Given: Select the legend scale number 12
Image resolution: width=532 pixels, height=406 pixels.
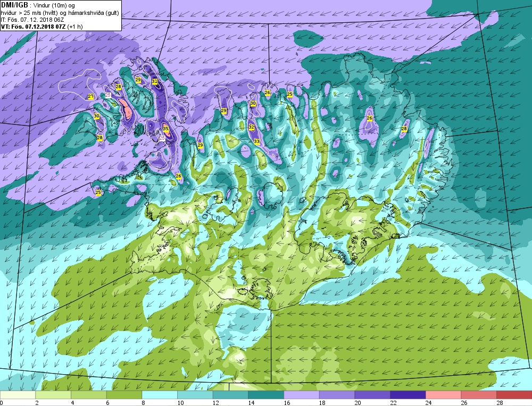Looking at the screenshot, I should (216, 403).
